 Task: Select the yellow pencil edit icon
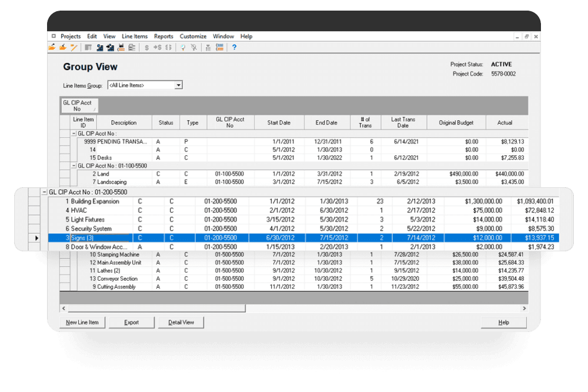pyautogui.click(x=73, y=47)
